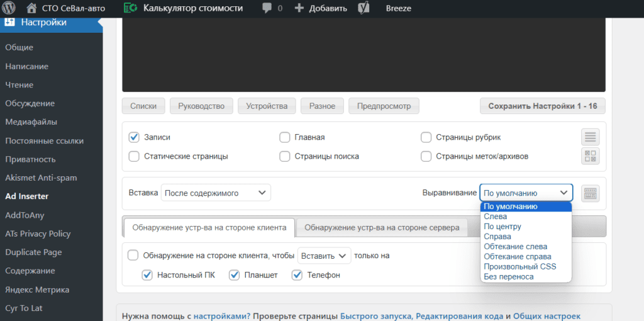This screenshot has width=644, height=321.
Task: Open Чтение settings page
Action: [19, 85]
